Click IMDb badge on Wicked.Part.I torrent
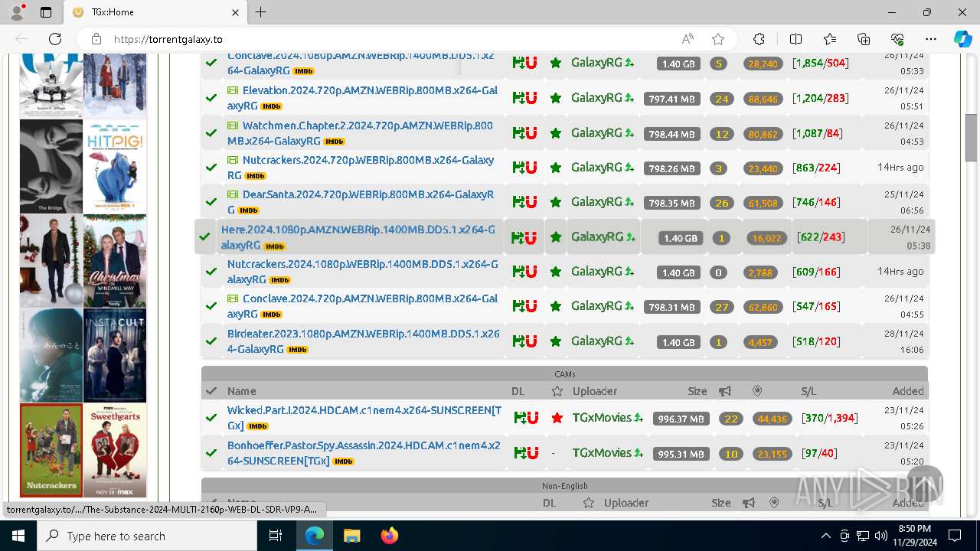Screen dimensions: 980x551 click(x=258, y=426)
